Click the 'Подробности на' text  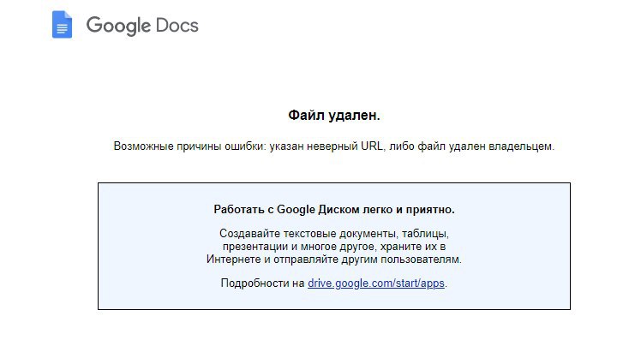pyautogui.click(x=262, y=283)
